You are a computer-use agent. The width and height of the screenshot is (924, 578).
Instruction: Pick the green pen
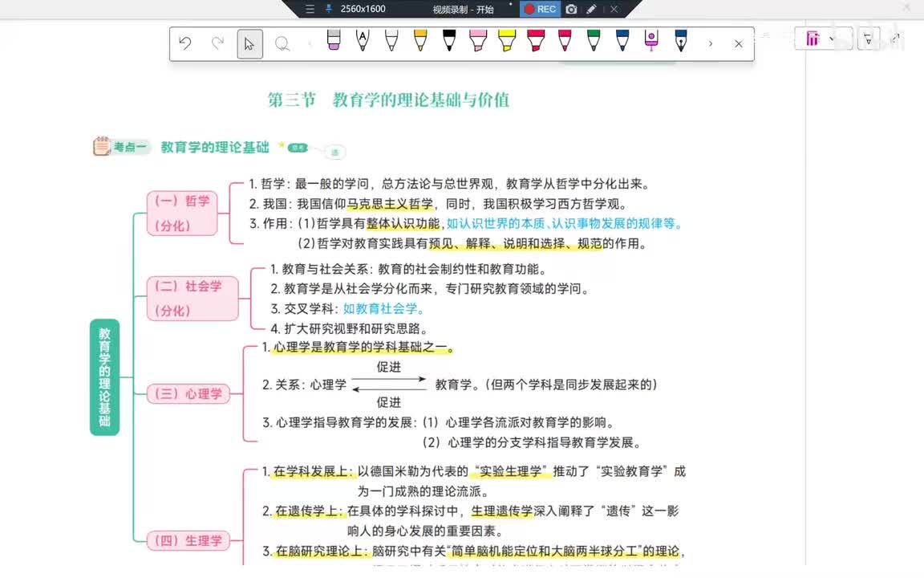coord(594,39)
